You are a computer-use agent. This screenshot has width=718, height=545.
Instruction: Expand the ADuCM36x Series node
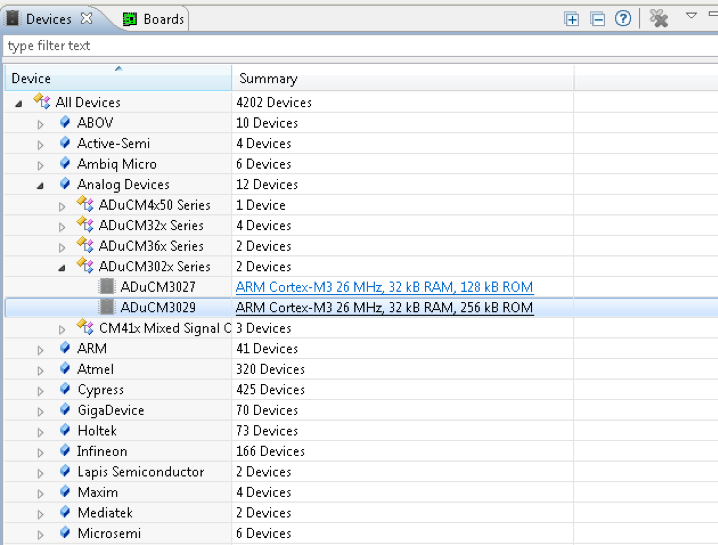click(x=62, y=247)
